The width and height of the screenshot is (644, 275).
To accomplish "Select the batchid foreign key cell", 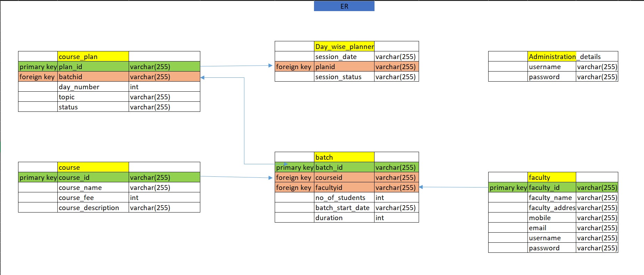I will coord(93,77).
